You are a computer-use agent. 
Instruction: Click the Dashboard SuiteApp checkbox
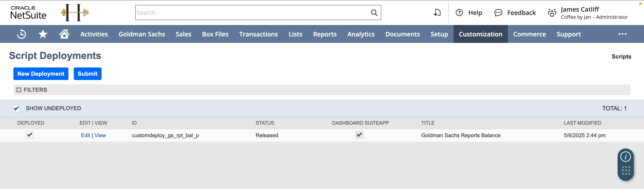[x=359, y=135]
